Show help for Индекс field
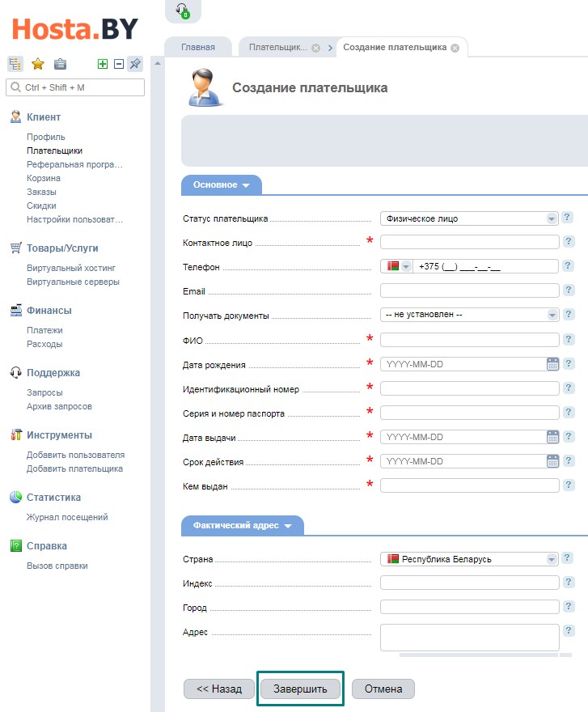The image size is (588, 712). tap(569, 582)
